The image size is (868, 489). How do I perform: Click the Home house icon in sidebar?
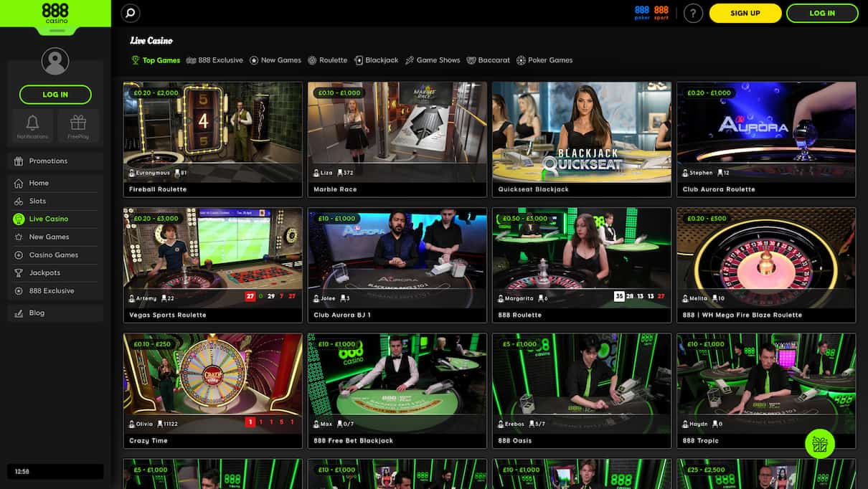point(19,183)
